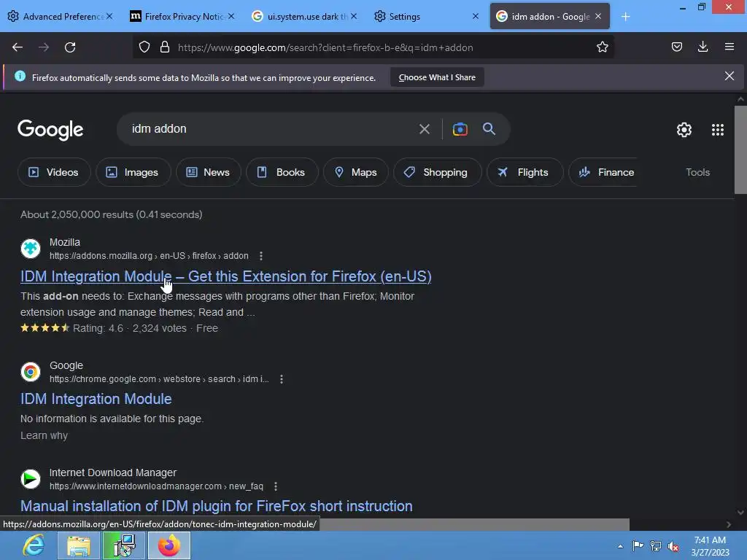This screenshot has height=560, width=747.
Task: Bookmark this page with the star icon
Action: [x=602, y=47]
